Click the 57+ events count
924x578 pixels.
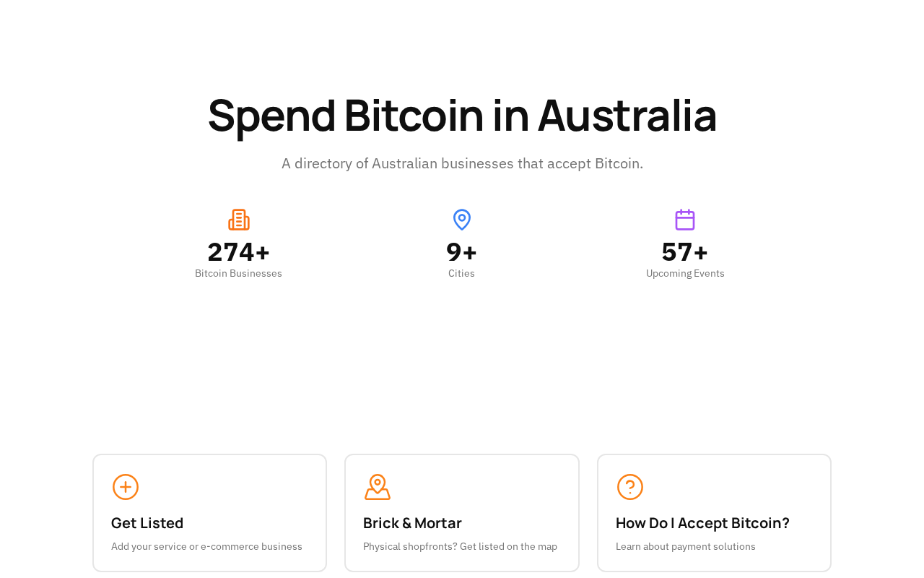[x=685, y=252]
